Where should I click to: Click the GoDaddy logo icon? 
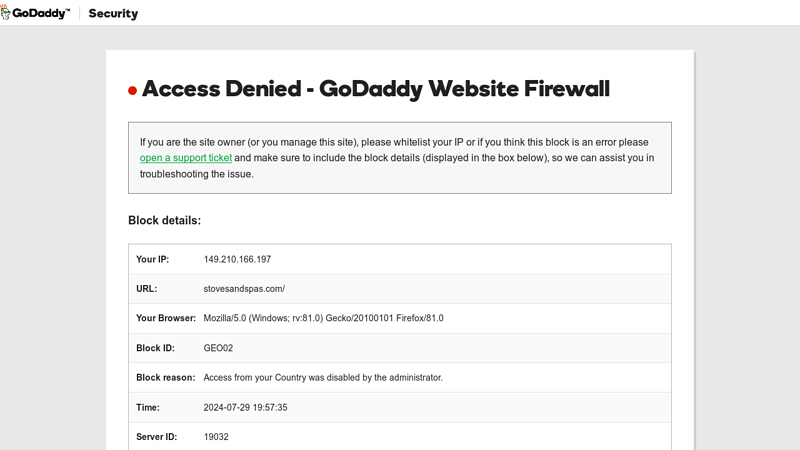click(5, 13)
